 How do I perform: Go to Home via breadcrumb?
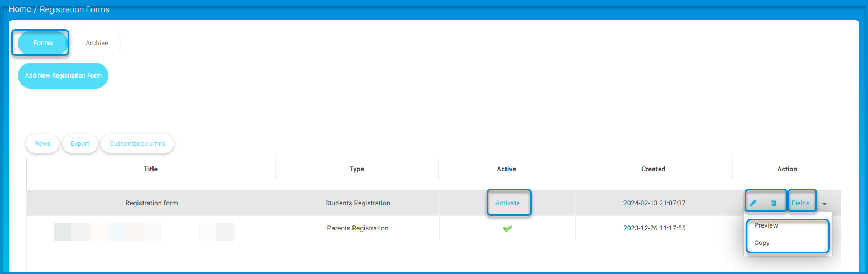20,9
